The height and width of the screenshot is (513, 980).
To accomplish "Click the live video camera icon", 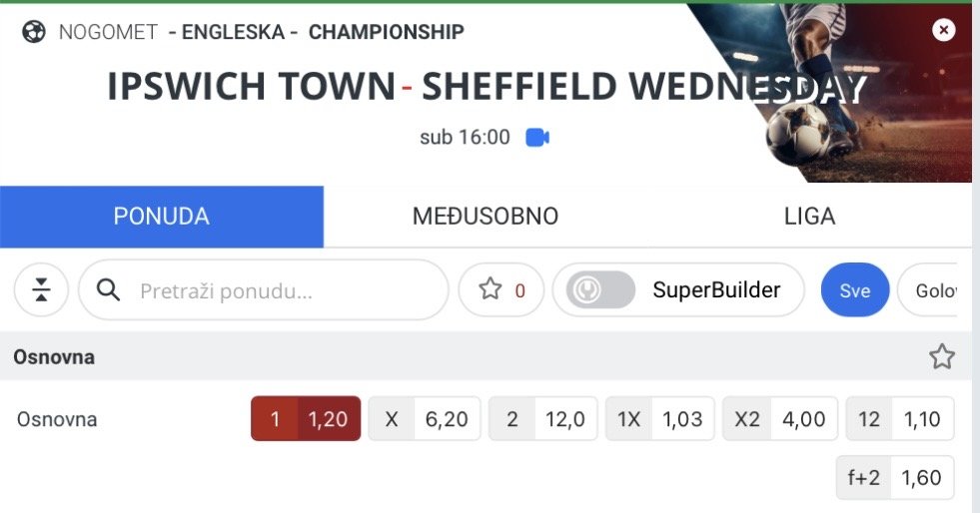I will (x=537, y=138).
